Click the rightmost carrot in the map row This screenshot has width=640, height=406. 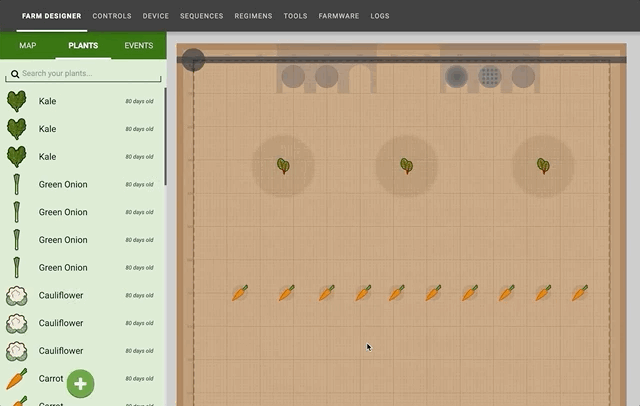pyautogui.click(x=579, y=293)
